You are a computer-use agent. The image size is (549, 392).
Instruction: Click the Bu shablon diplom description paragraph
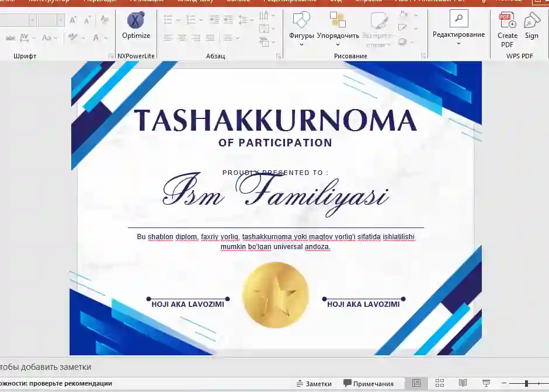(276, 242)
